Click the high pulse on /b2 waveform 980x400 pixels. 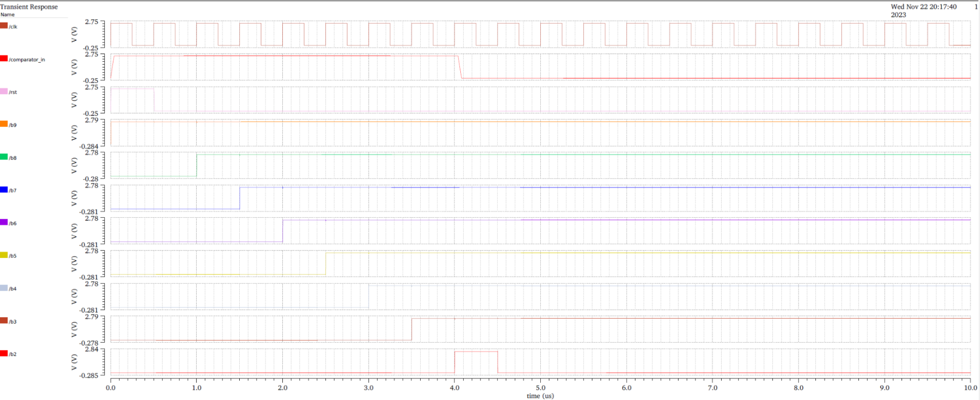point(476,351)
